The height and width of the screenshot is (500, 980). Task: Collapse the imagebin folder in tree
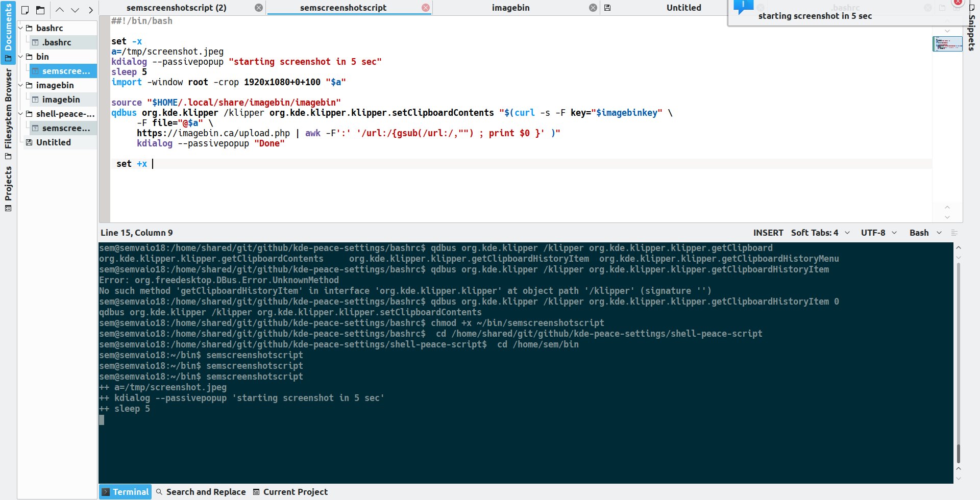[x=21, y=85]
